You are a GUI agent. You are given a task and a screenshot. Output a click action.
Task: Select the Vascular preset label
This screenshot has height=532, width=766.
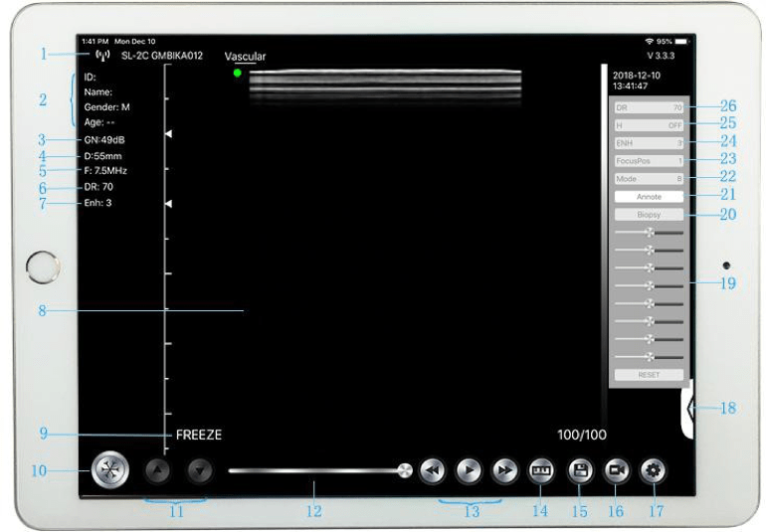click(245, 56)
